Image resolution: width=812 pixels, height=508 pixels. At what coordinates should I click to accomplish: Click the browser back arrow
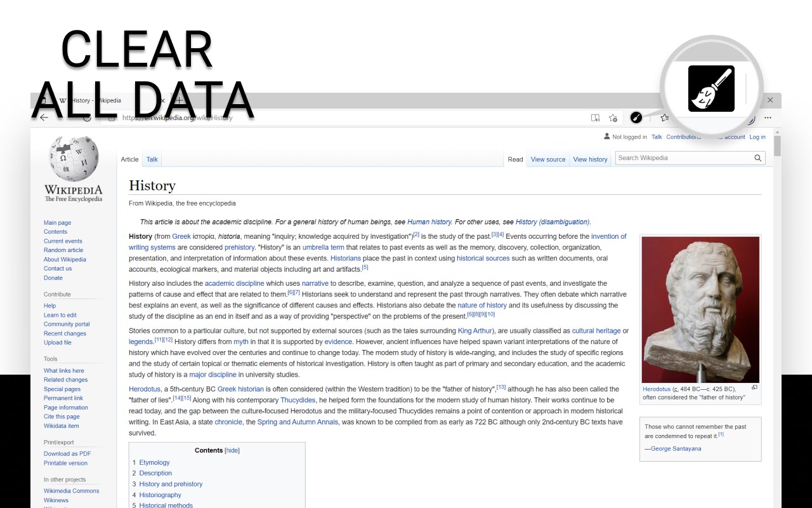coord(44,117)
